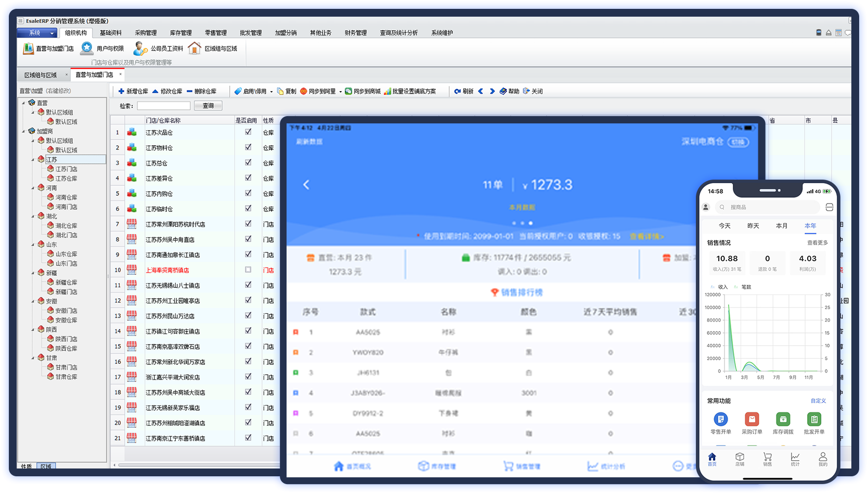
Task: Tap the scan icon beside phone search
Action: (829, 207)
